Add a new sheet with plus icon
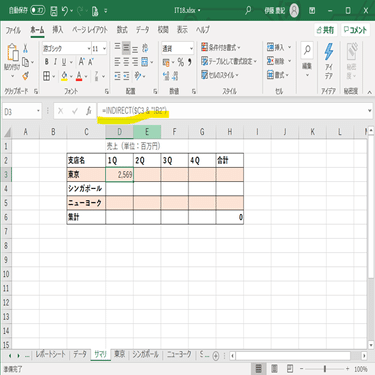 (216, 356)
